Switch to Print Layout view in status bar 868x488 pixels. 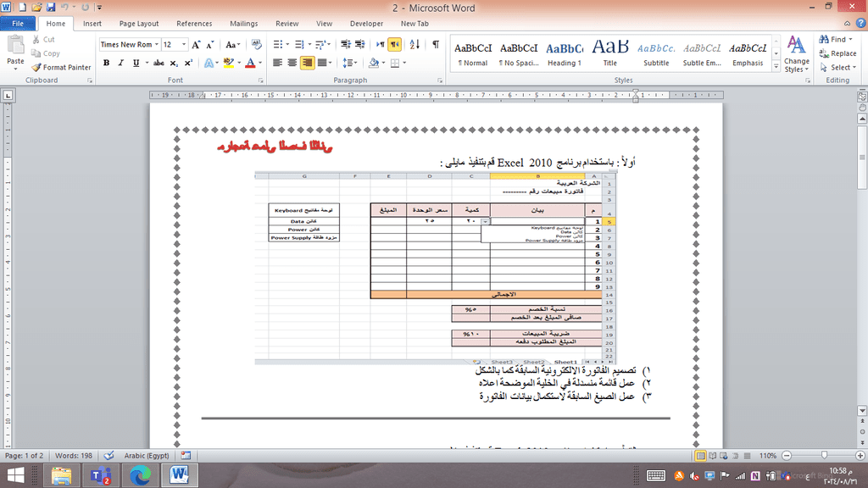(x=701, y=455)
